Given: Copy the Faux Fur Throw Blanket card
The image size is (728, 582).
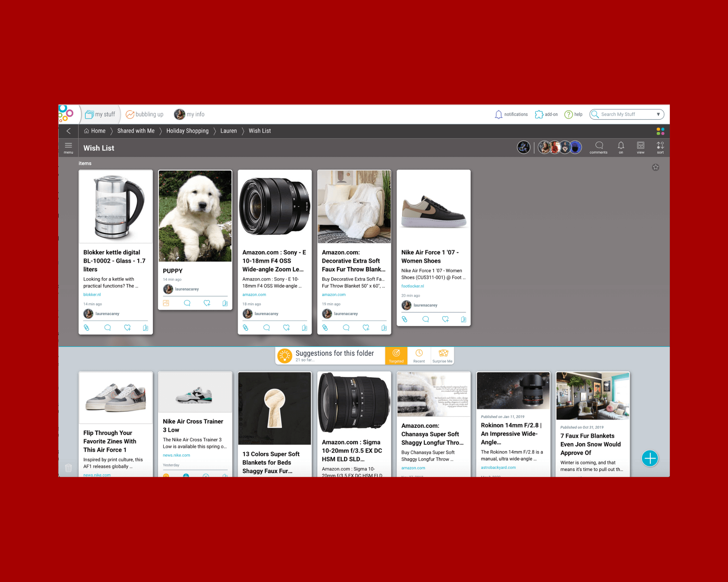Looking at the screenshot, I should point(384,328).
